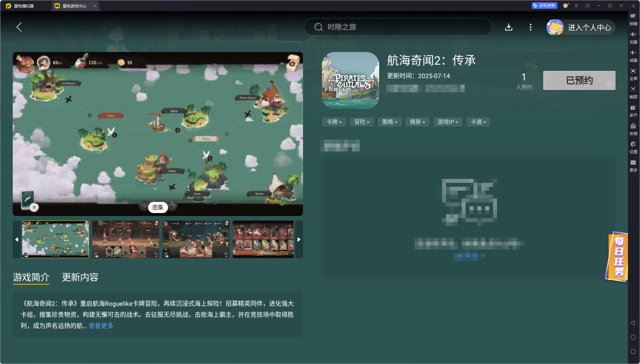Open the title bar hamburger menu

pos(577,6)
